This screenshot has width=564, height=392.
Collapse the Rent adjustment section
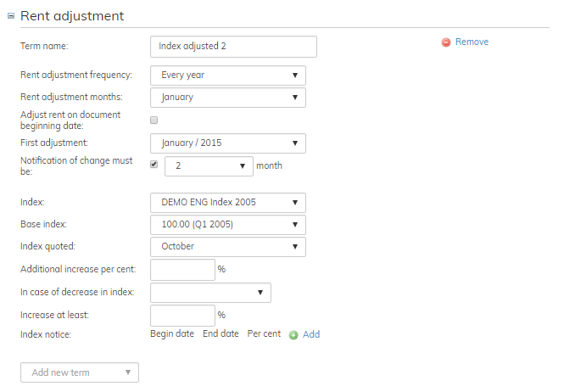11,15
